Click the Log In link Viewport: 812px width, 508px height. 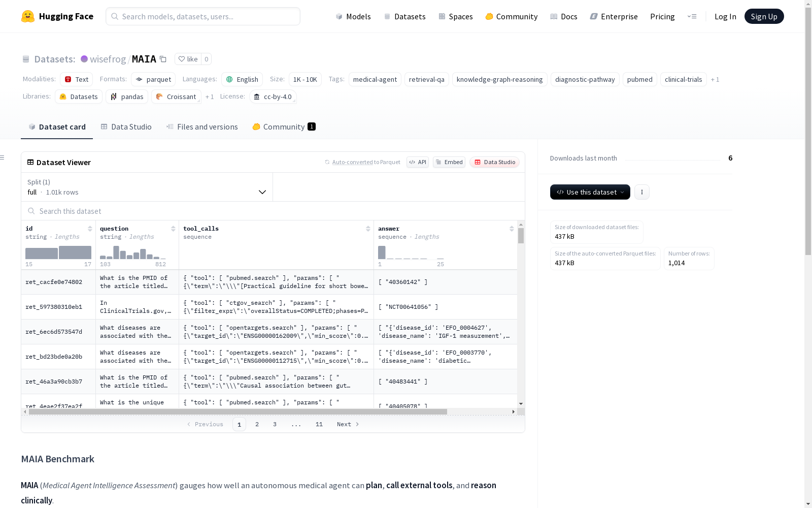click(725, 16)
